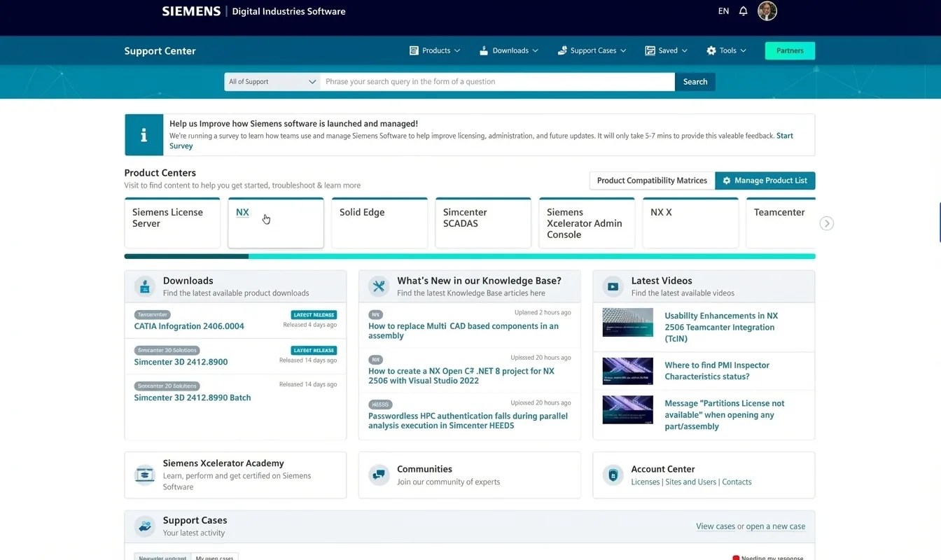Open Account Center Licenses link

pyautogui.click(x=646, y=482)
